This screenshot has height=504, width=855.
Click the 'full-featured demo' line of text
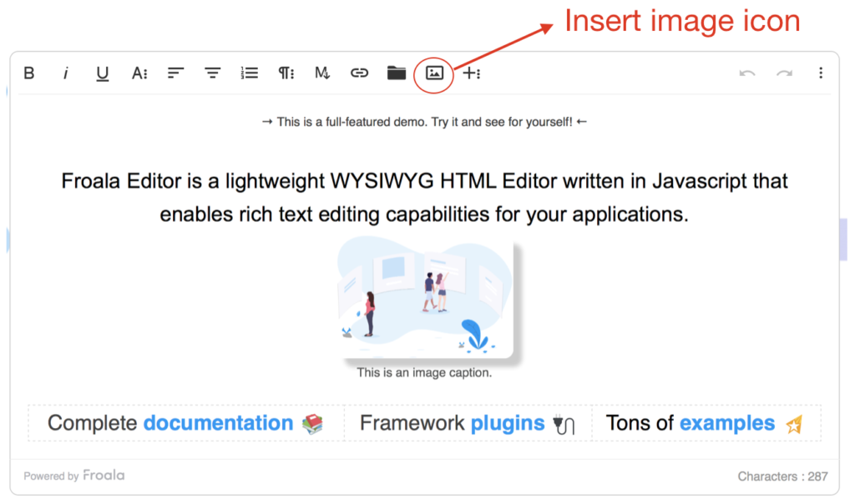coord(424,122)
